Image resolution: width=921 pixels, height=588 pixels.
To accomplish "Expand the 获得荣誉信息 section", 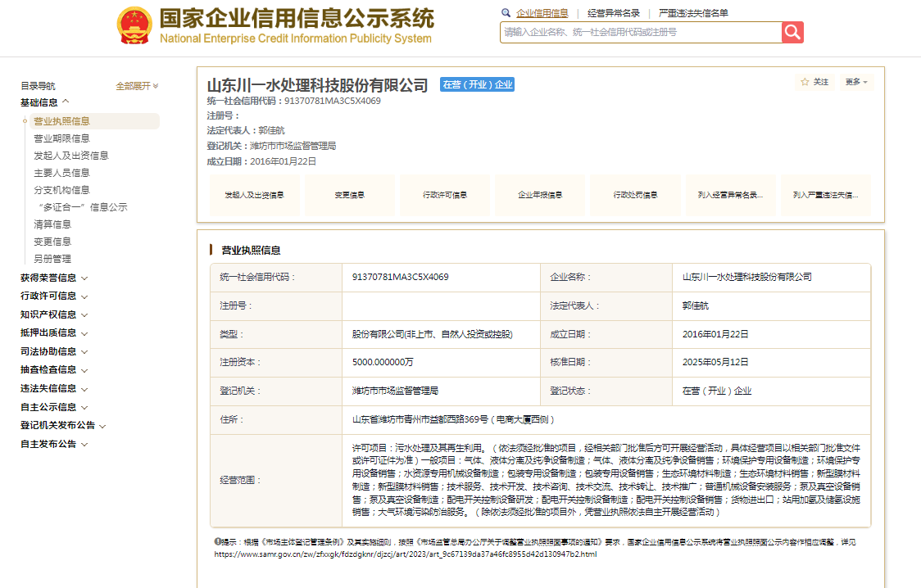I will click(x=54, y=278).
